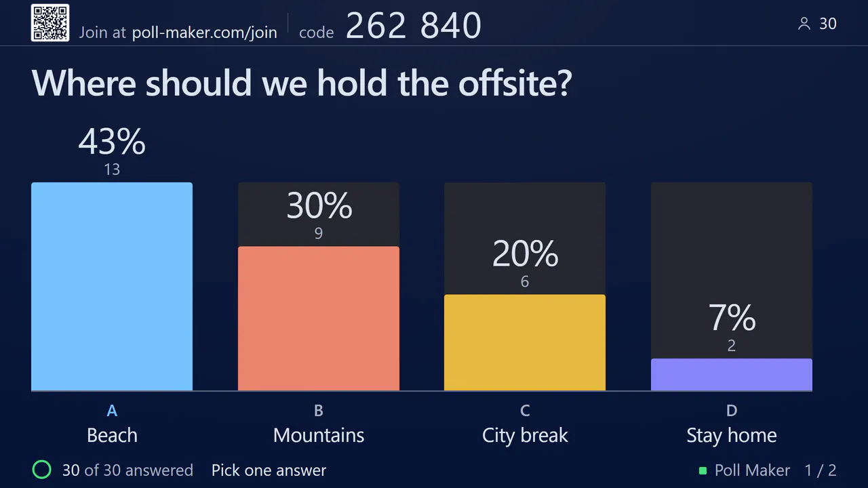Click the participants person icon

(804, 24)
